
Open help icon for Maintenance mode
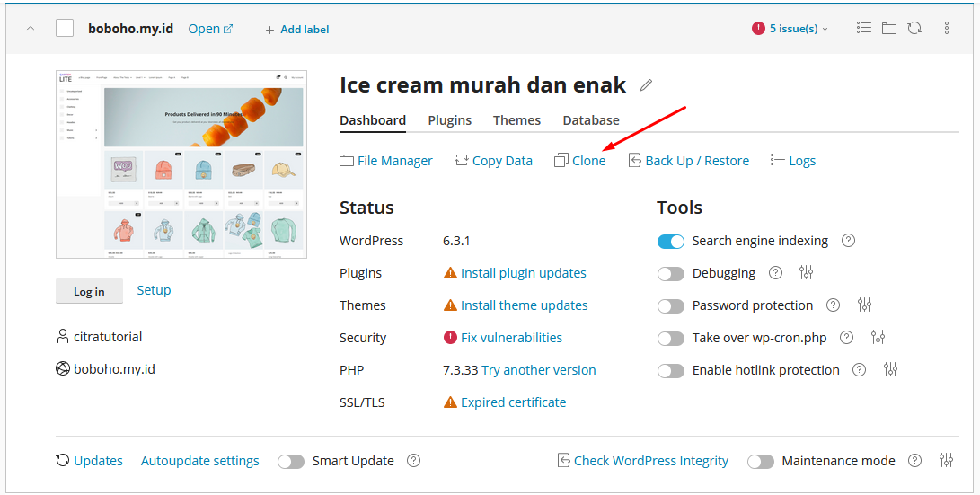914,461
